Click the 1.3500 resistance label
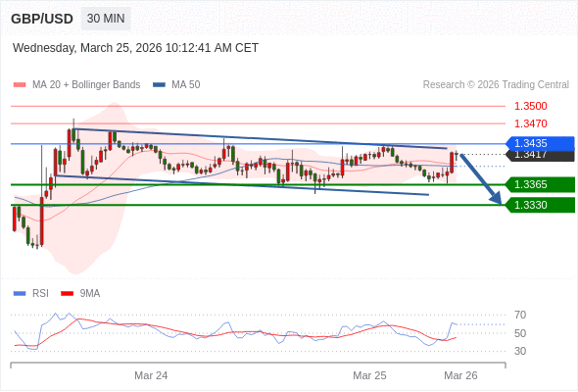This screenshot has width=578, height=392. (530, 106)
